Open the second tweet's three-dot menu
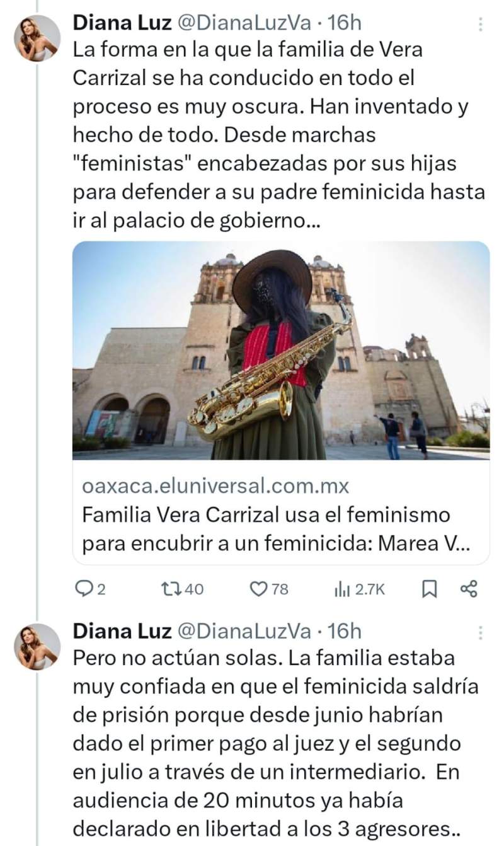This screenshot has height=846, width=504. 481,633
